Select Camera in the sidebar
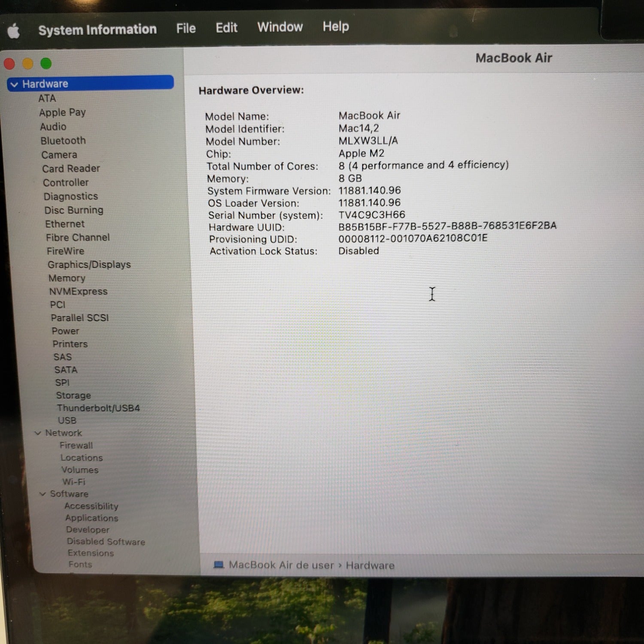 (x=59, y=155)
